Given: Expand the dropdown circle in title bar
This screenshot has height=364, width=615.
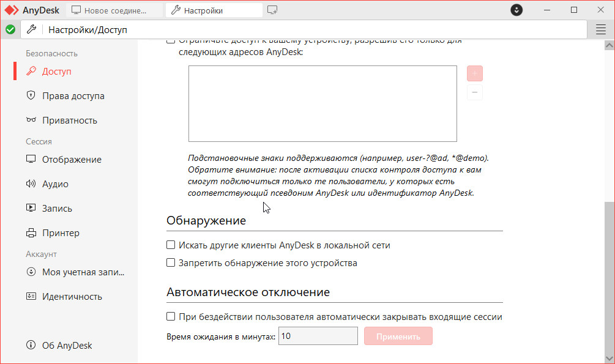Looking at the screenshot, I should [517, 10].
